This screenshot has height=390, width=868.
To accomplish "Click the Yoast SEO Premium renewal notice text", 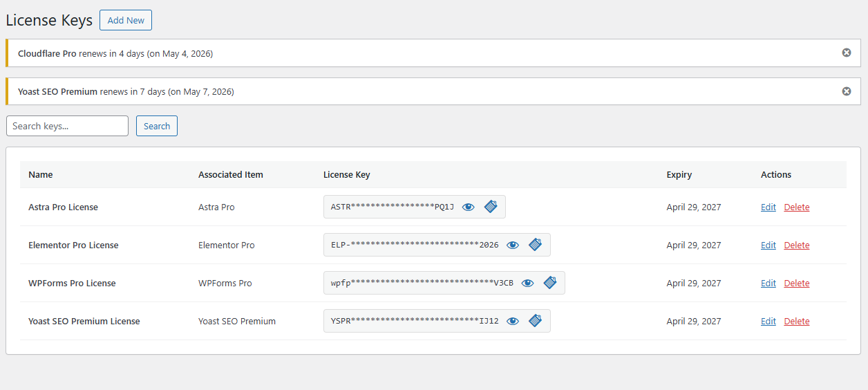I will click(x=126, y=91).
